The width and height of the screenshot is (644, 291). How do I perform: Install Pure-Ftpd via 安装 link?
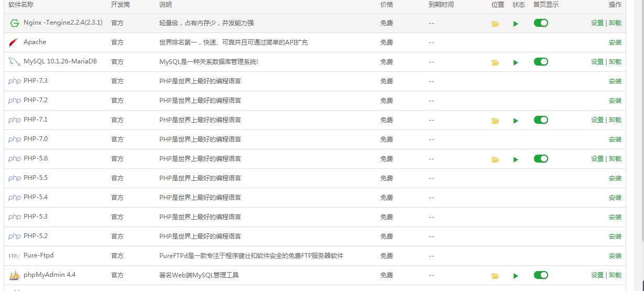pos(615,256)
